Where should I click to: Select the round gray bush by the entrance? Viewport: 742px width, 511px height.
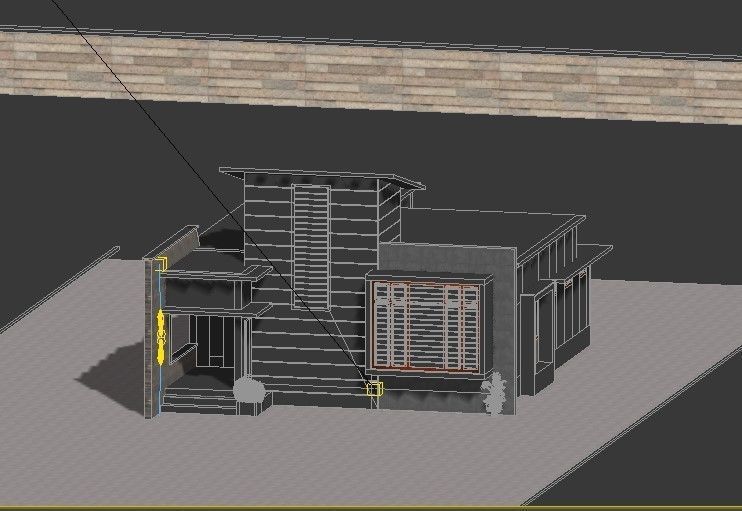pos(249,390)
